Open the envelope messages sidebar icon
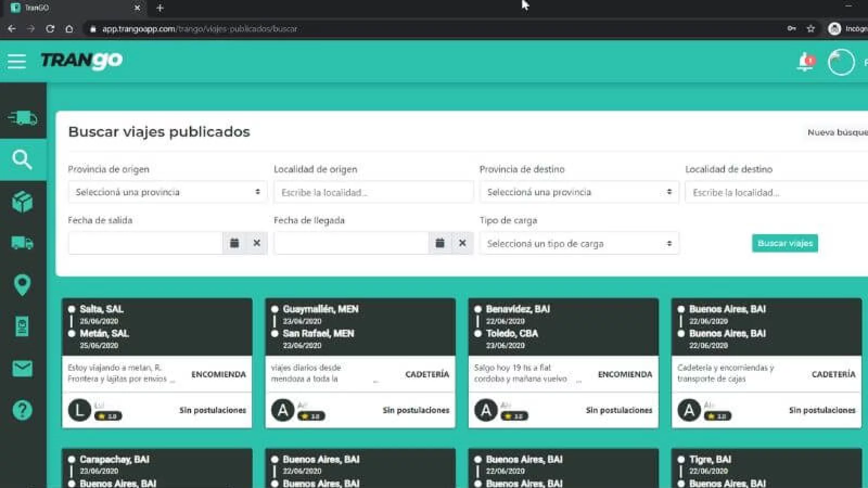 (x=22, y=369)
